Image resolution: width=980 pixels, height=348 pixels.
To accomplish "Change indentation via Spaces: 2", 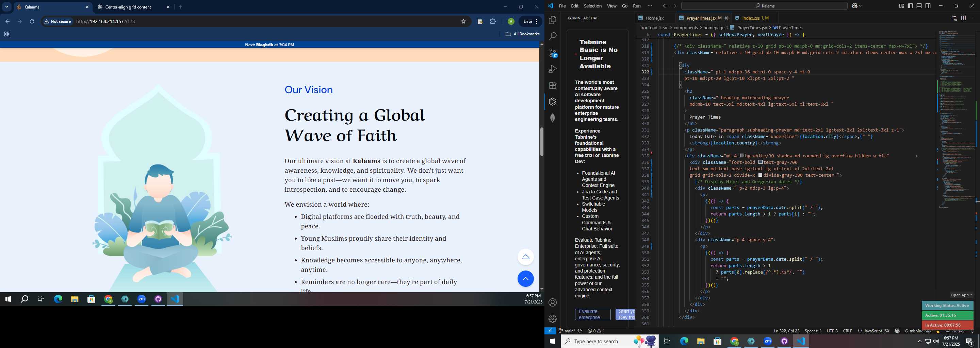I will point(813,331).
